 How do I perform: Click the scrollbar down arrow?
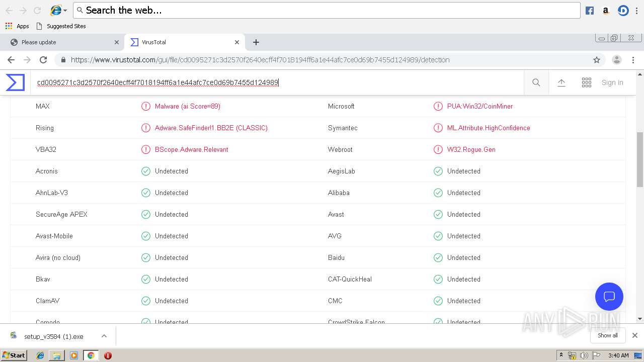point(640,319)
